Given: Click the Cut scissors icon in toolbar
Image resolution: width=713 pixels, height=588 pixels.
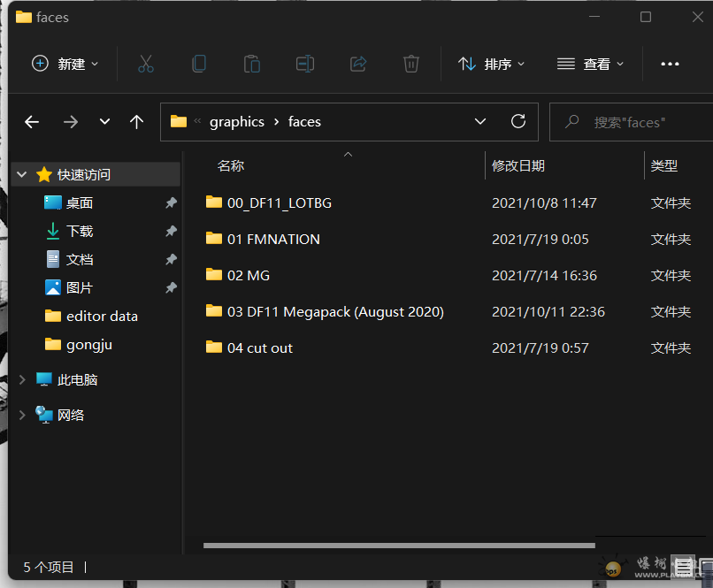Looking at the screenshot, I should coord(146,64).
